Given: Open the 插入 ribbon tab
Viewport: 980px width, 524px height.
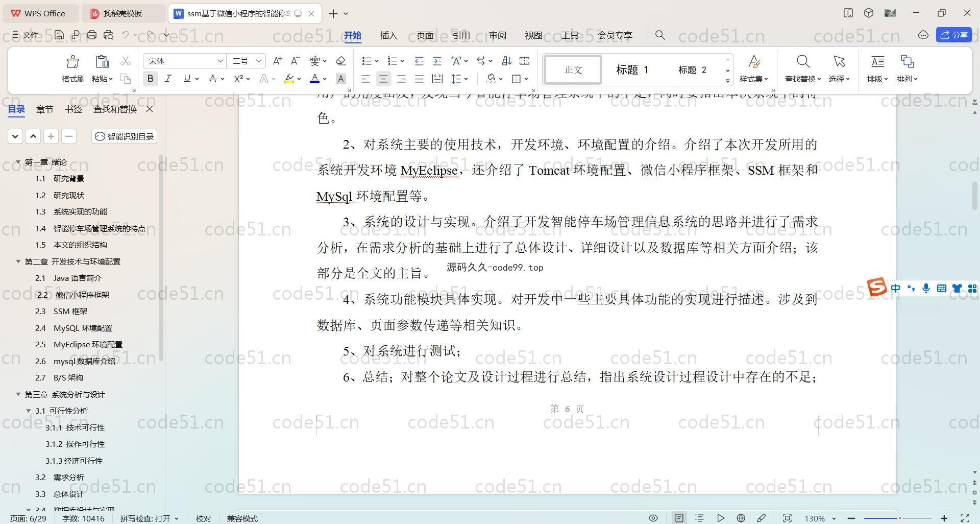Looking at the screenshot, I should point(388,35).
